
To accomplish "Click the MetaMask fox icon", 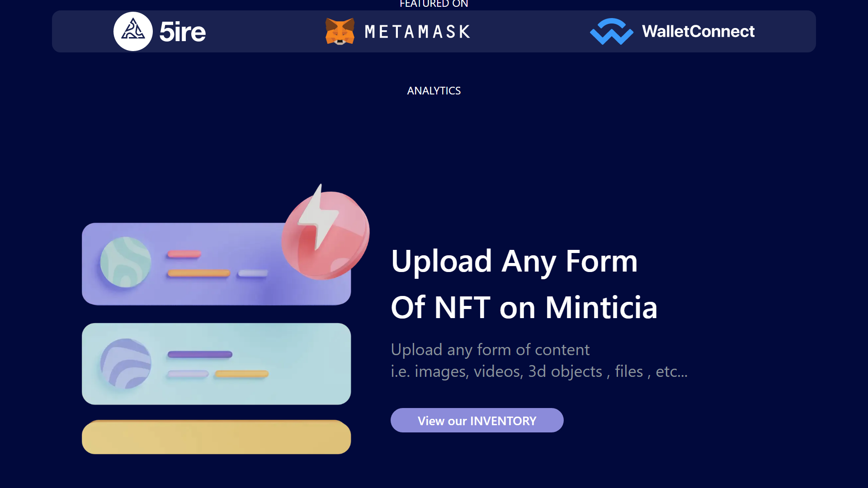I will [340, 32].
